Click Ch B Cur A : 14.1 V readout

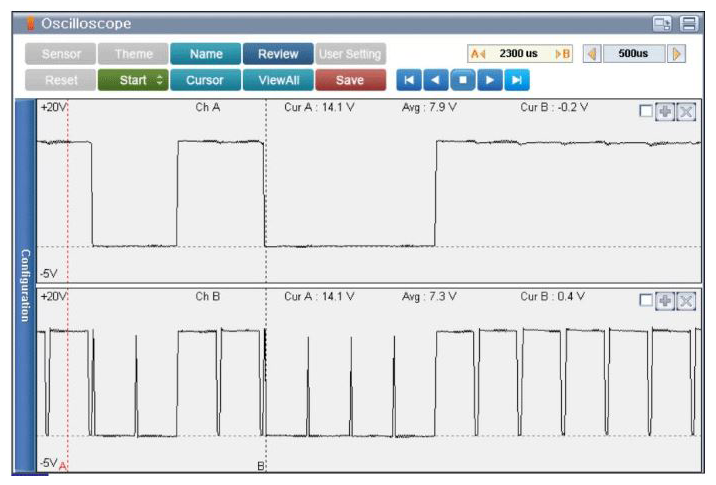[x=319, y=296]
